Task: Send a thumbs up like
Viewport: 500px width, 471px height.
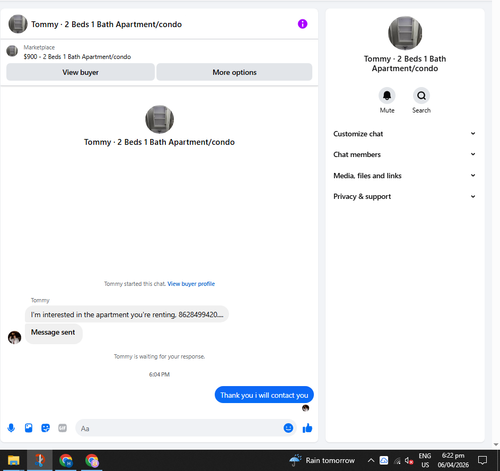Action: pos(307,428)
